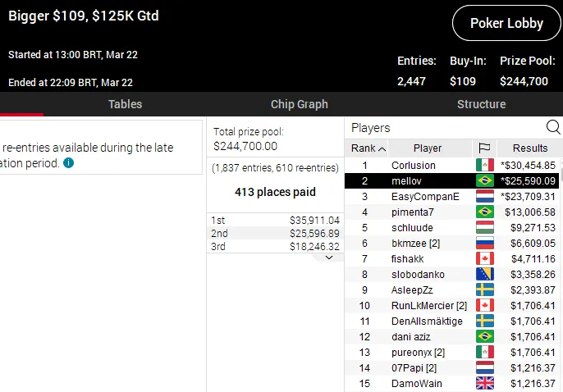Show the Structure tab

[481, 104]
